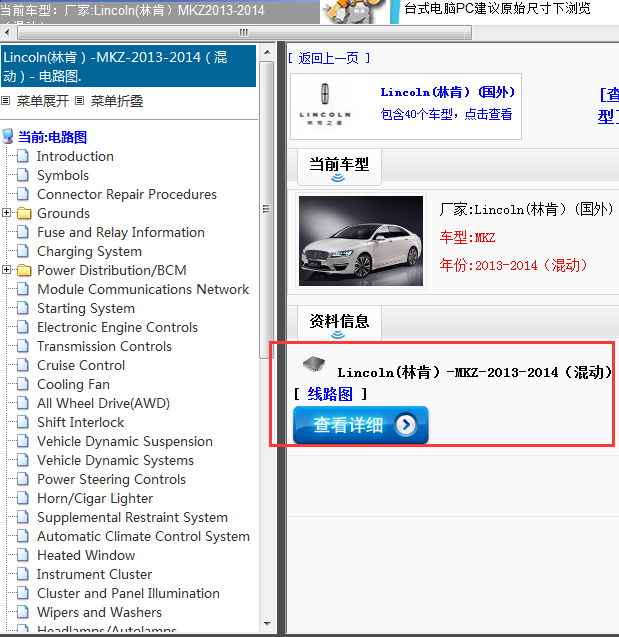Click the horizontal scrollbar thumb
This screenshot has width=619, height=637.
coord(245,32)
